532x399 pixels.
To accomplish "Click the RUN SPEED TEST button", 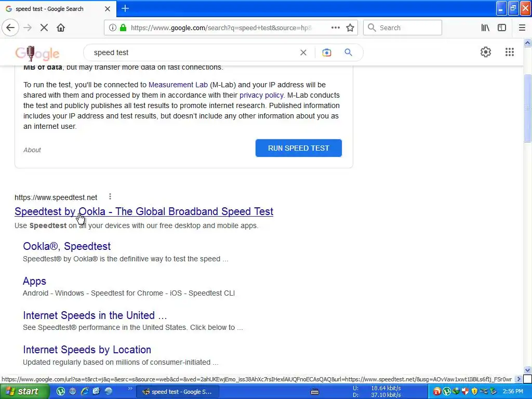I will pyautogui.click(x=299, y=148).
